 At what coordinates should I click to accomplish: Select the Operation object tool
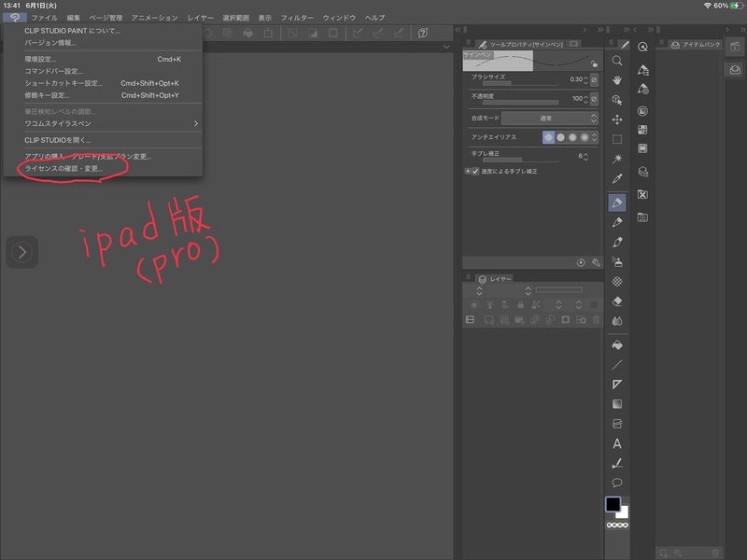tap(617, 100)
